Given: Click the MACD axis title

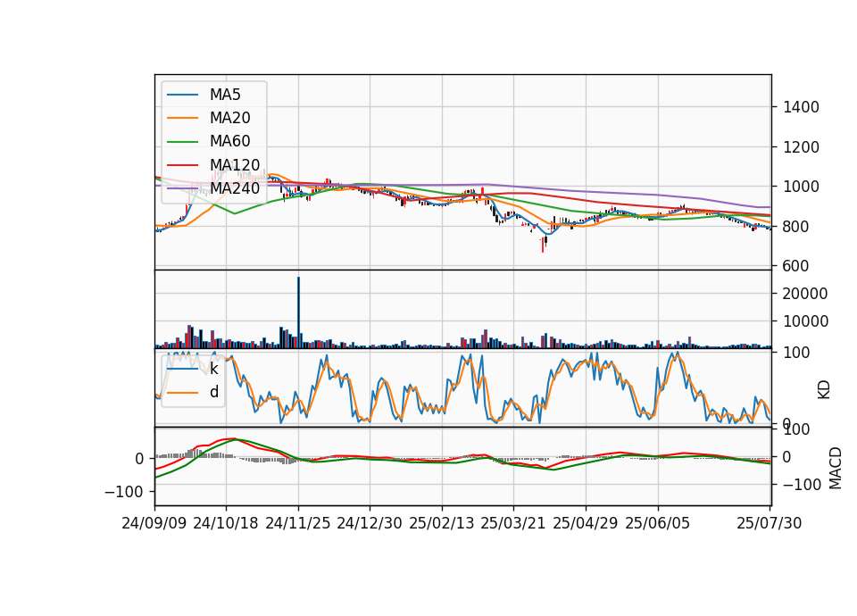Looking at the screenshot, I should click(x=836, y=468).
